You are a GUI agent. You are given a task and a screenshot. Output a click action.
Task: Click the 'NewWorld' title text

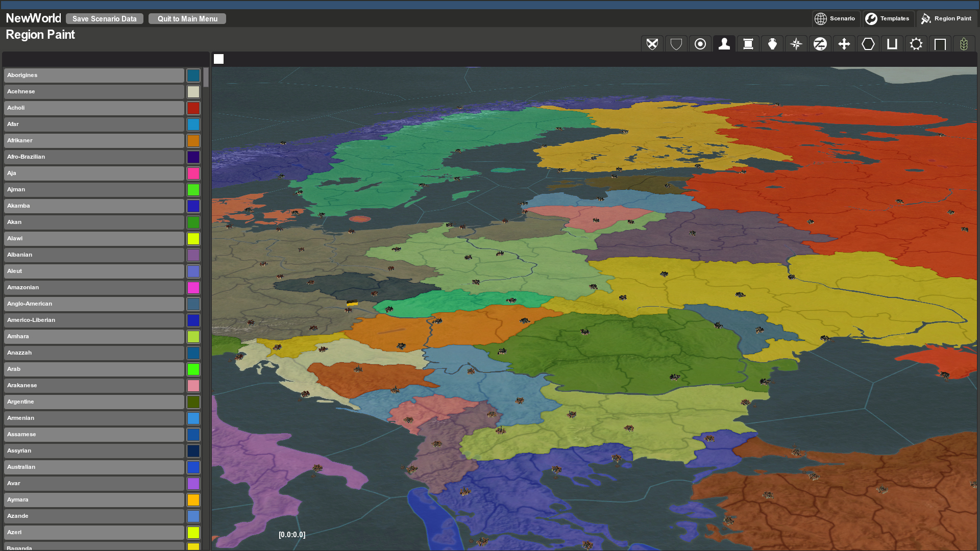(33, 18)
